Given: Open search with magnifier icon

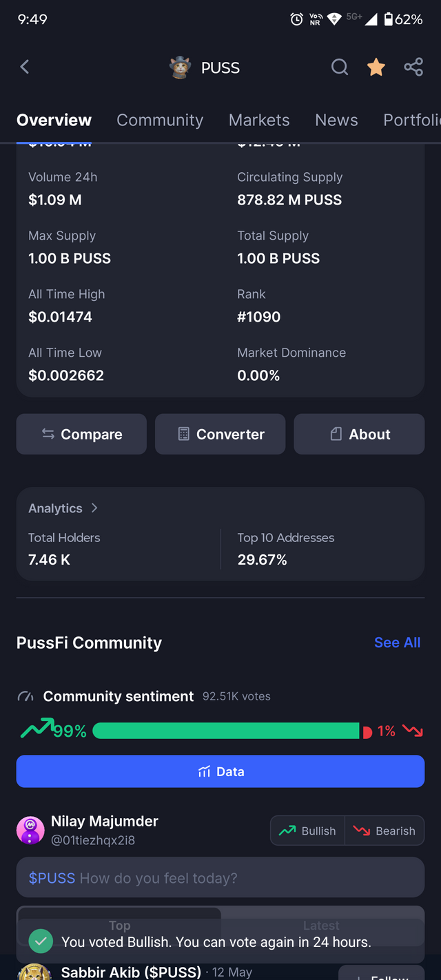Looking at the screenshot, I should tap(340, 67).
